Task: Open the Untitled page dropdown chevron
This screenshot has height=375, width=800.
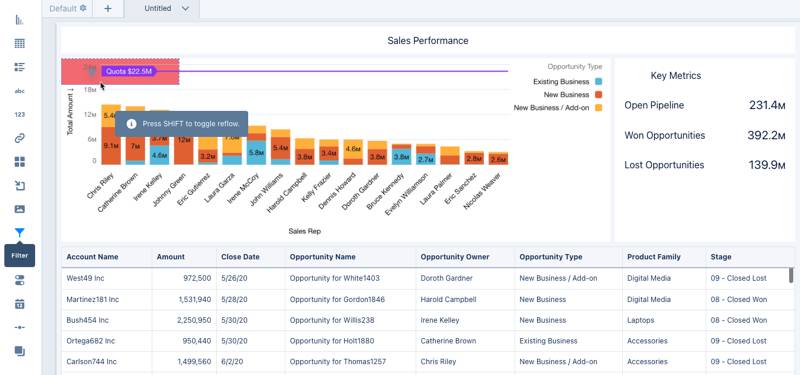Action: [x=185, y=9]
